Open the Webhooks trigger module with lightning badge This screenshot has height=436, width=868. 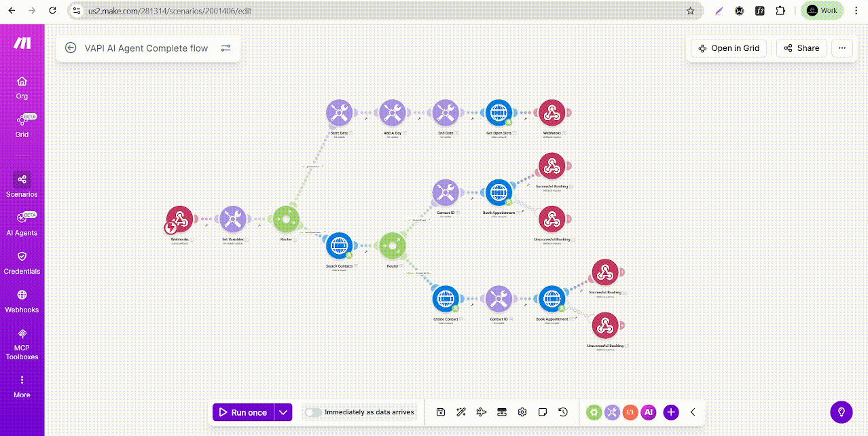179,219
